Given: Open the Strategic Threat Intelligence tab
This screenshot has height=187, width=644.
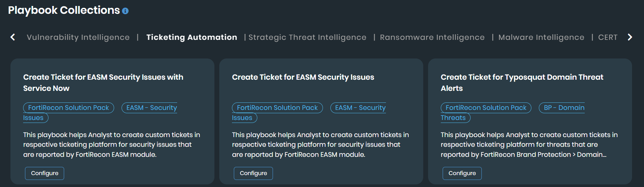Looking at the screenshot, I should [x=307, y=37].
